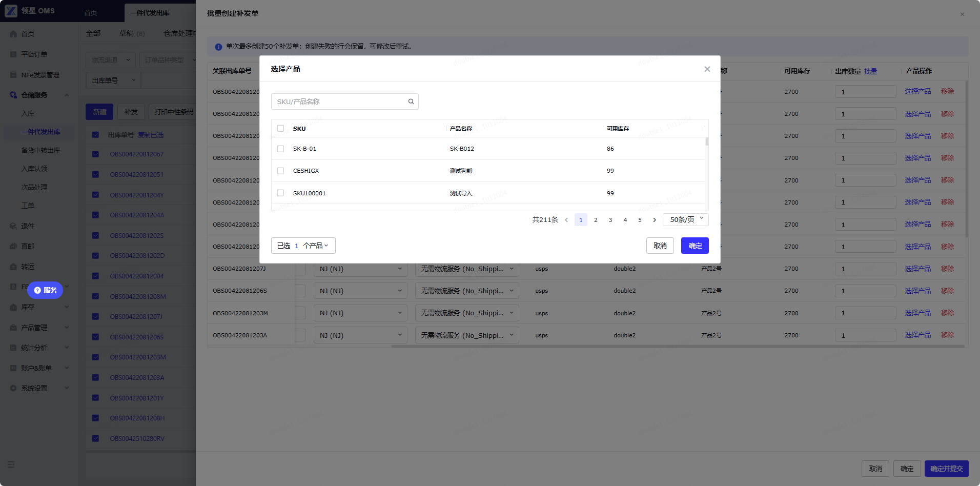Click the info icon in the notice banner

218,47
